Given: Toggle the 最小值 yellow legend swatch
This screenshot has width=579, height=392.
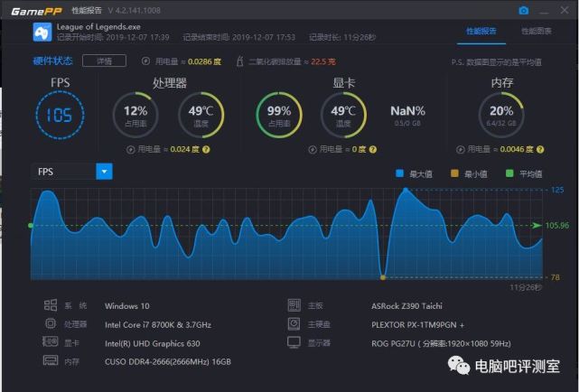Looking at the screenshot, I should pyautogui.click(x=454, y=173).
